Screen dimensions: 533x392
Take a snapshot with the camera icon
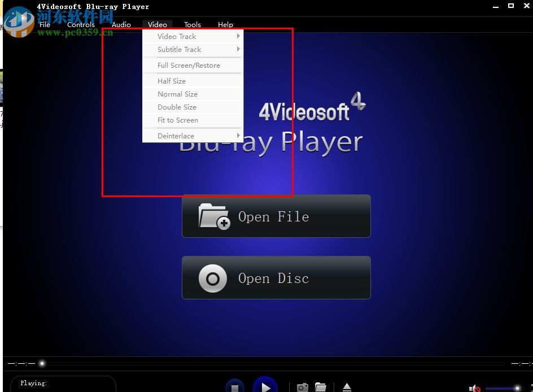(x=302, y=387)
